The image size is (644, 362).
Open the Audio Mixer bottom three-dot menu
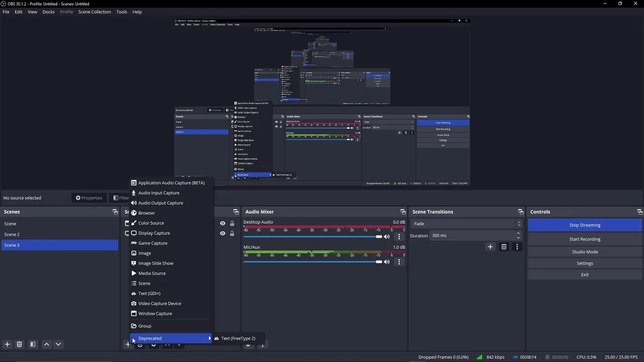pos(262,344)
